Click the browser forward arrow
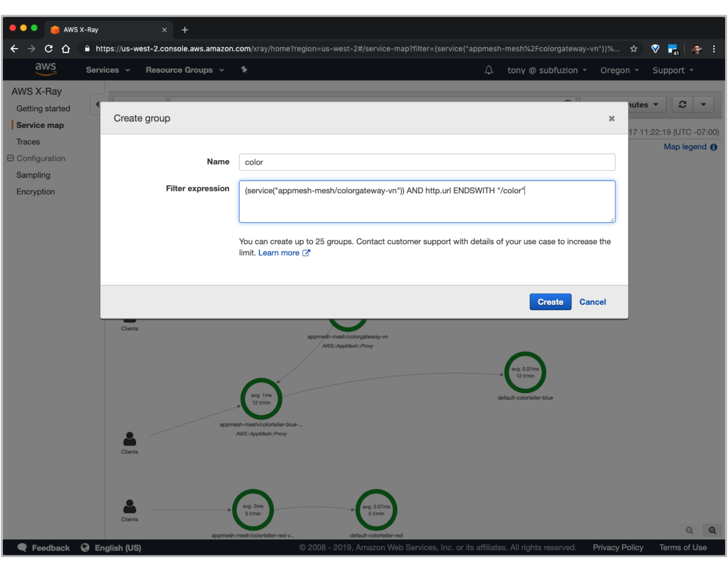Viewport: 728px width, 572px height. 31,49
